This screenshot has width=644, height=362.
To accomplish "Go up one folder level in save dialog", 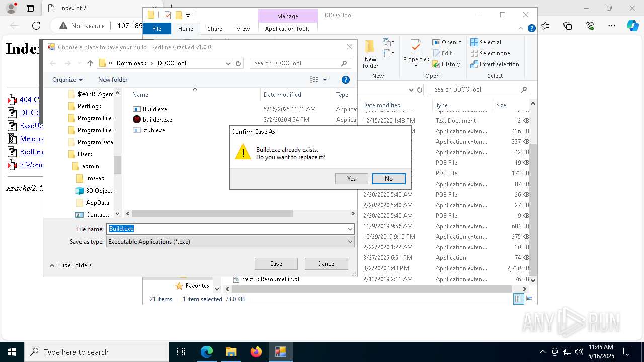I will pos(90,63).
